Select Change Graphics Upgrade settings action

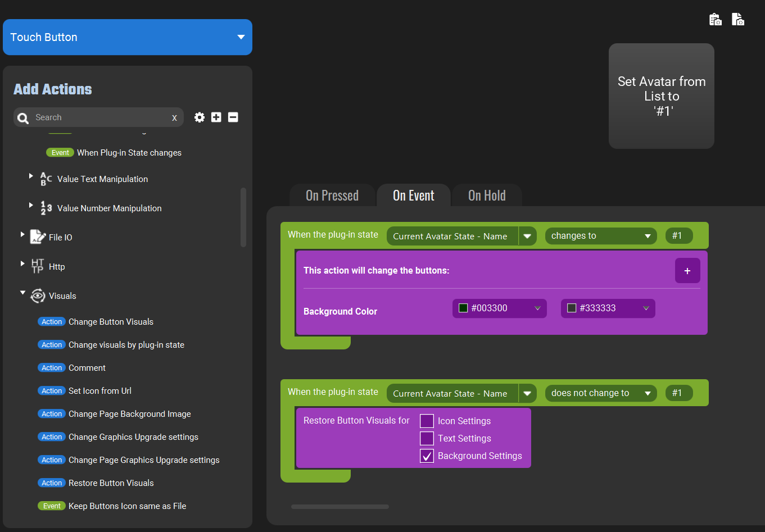133,437
